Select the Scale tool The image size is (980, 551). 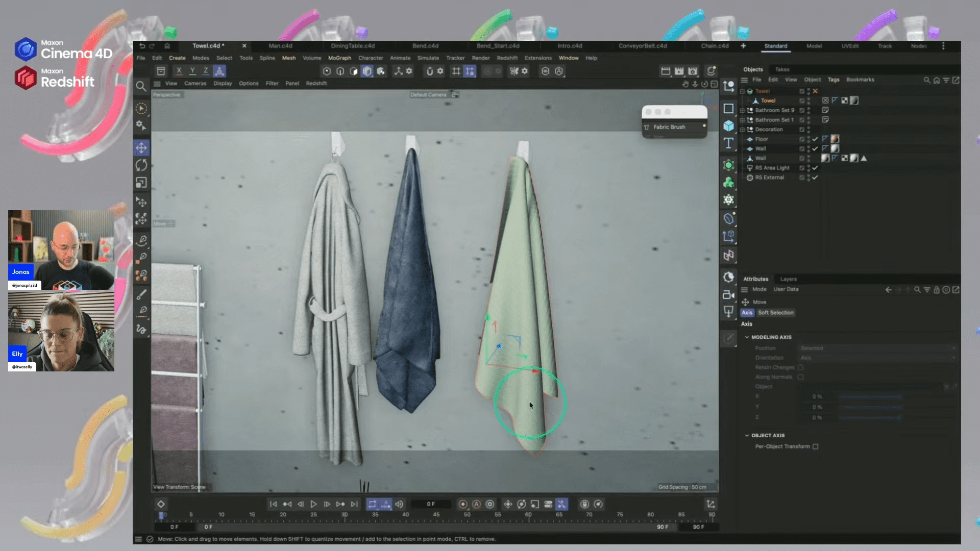(141, 183)
